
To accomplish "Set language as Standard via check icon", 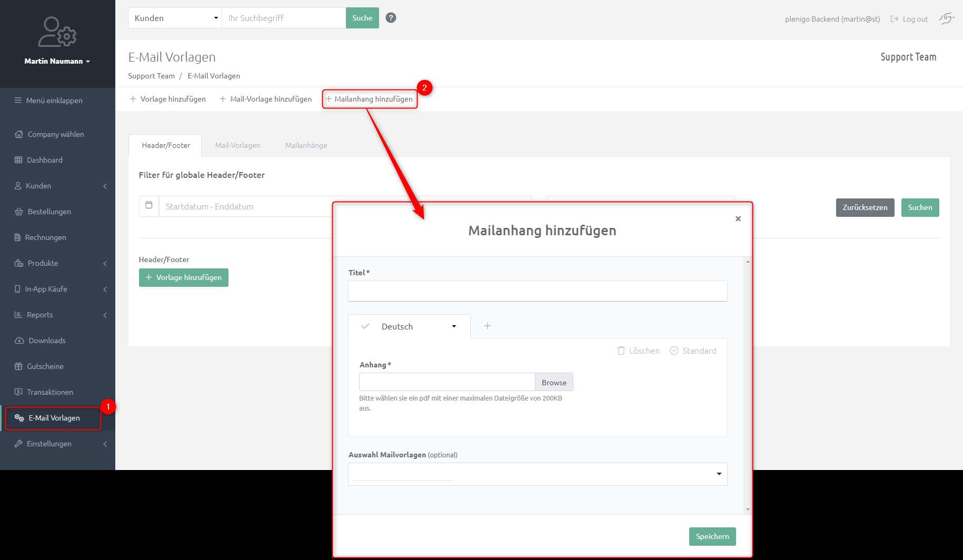I will pos(674,351).
